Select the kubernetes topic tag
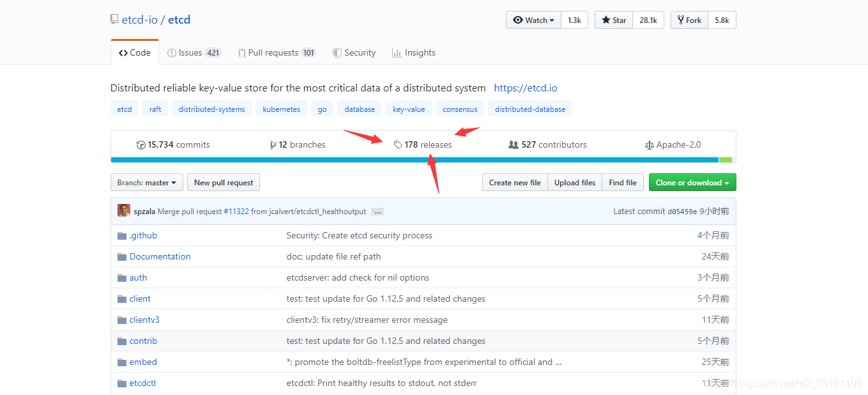Screen dimensions: 868x395 [282, 109]
